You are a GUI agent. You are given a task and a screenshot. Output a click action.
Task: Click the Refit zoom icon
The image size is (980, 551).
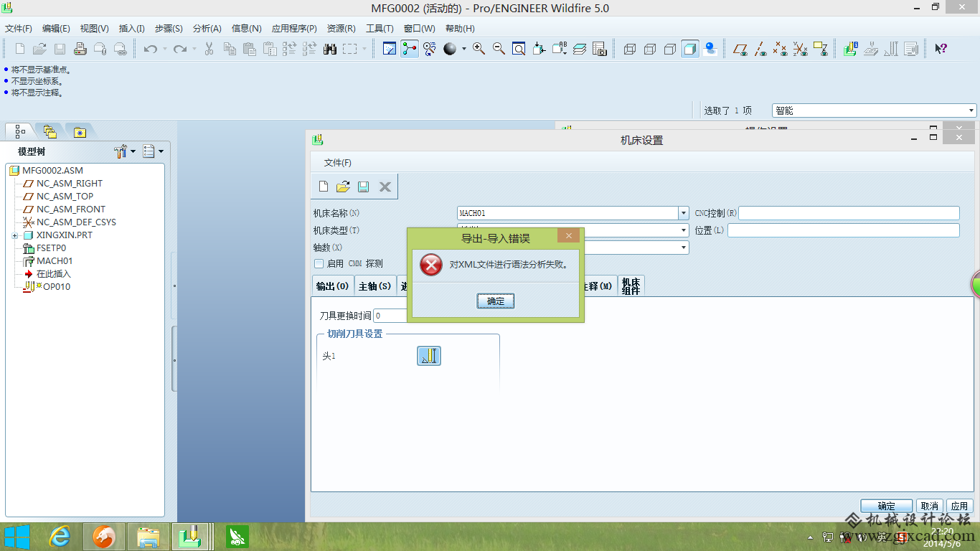tap(519, 49)
